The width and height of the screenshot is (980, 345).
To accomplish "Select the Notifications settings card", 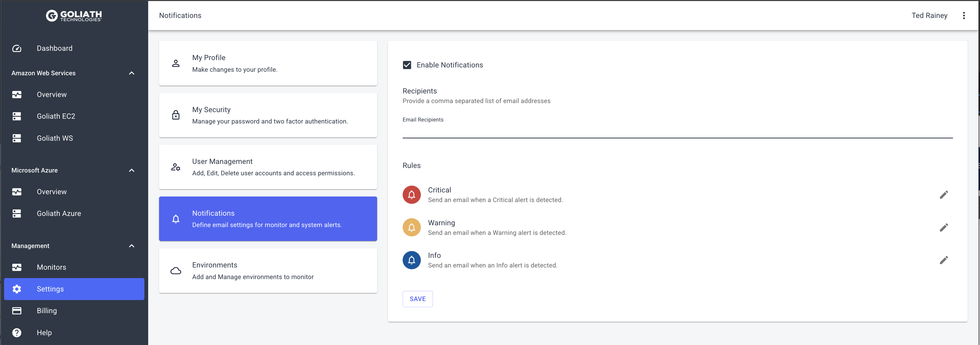I will pos(268,219).
